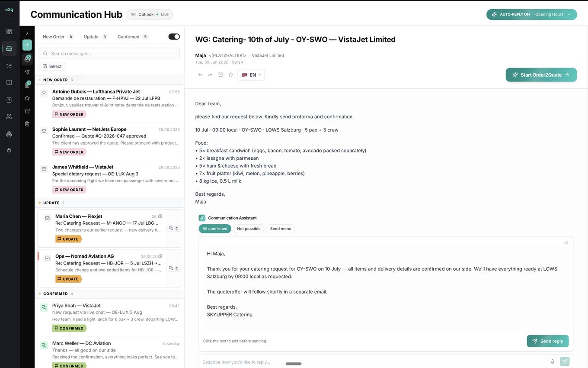The height and width of the screenshot is (368, 588).
Task: Switch to the Confirmed tab
Action: click(133, 37)
